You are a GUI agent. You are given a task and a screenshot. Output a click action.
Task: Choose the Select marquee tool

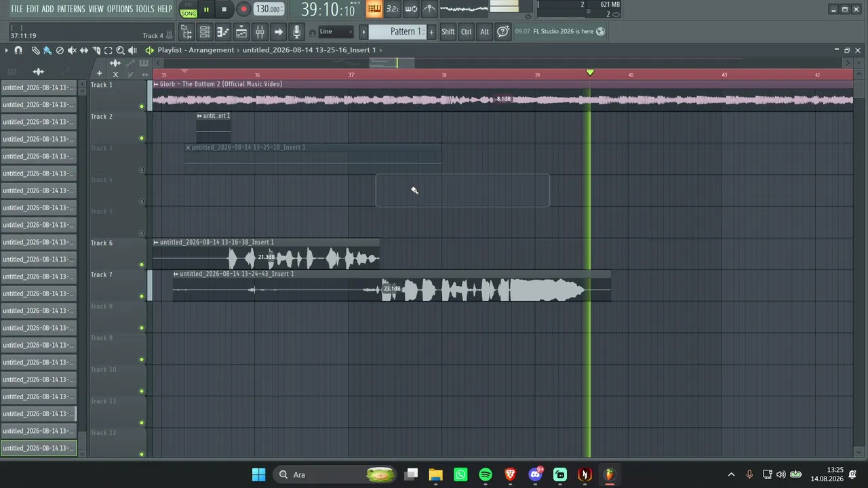(x=108, y=50)
